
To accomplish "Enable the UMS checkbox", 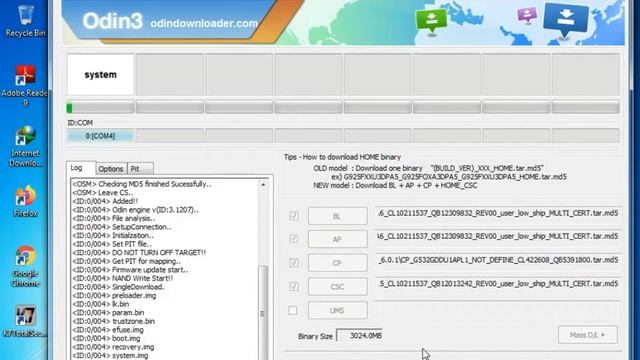I will pos(293,310).
